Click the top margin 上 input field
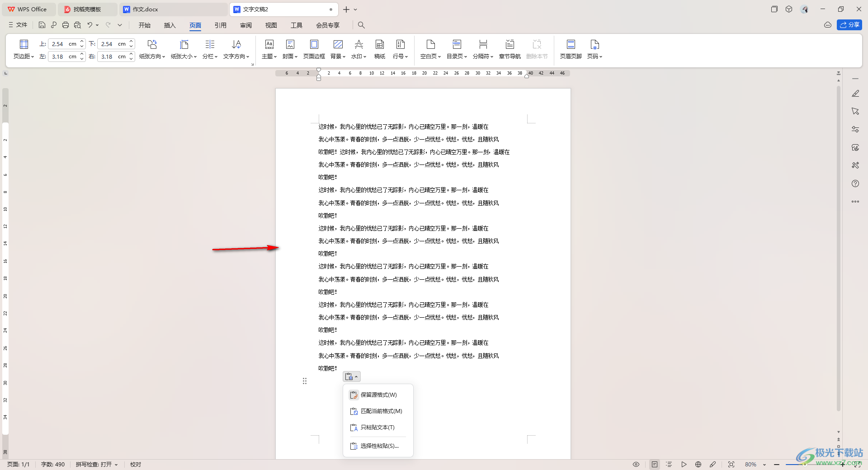Viewport: 868px width, 470px height. coord(63,44)
